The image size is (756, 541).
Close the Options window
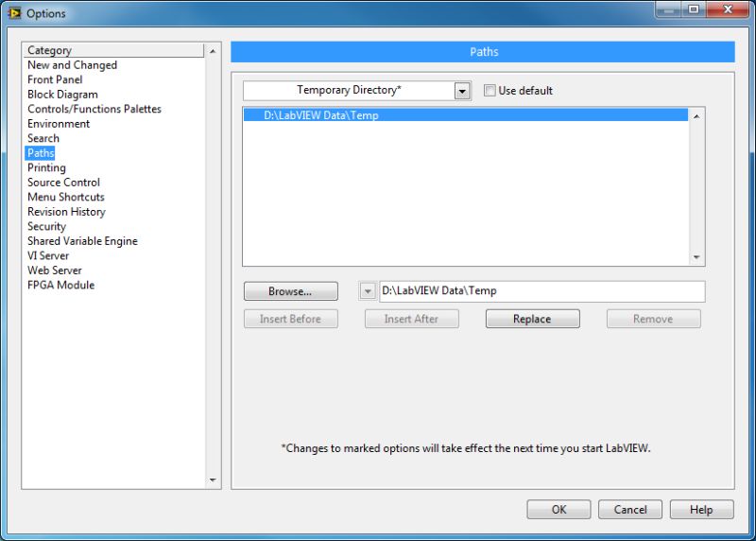(x=728, y=9)
